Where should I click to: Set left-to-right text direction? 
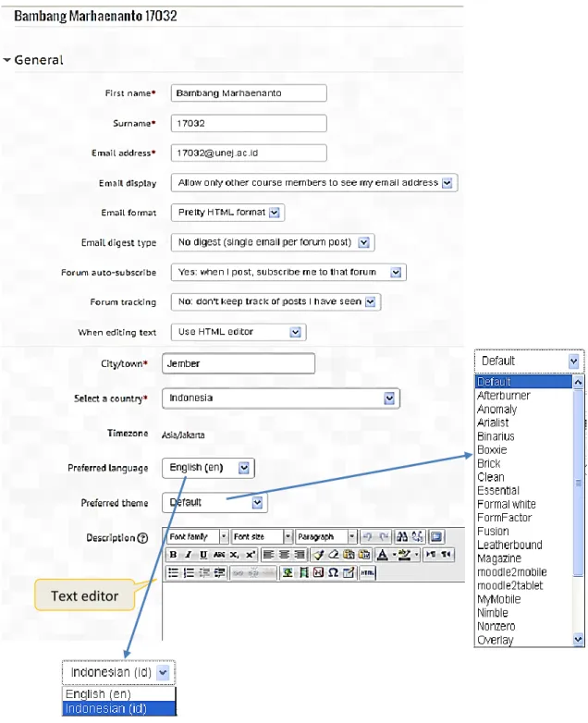[x=431, y=554]
